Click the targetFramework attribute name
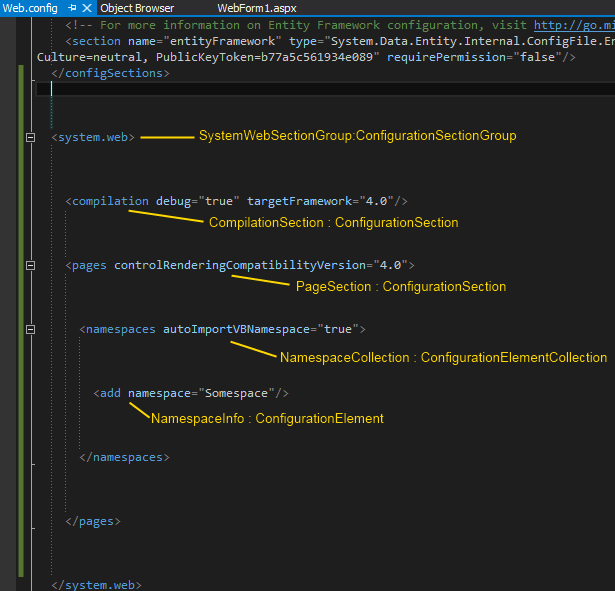This screenshot has width=615, height=591. pyautogui.click(x=298, y=201)
